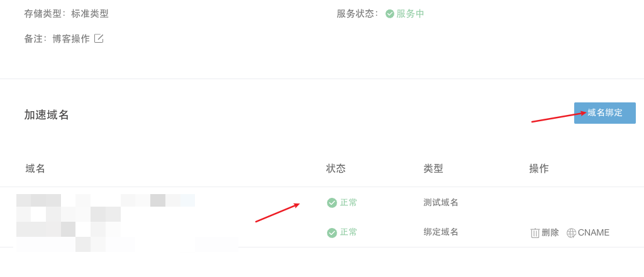Select the 状态 column header
This screenshot has width=644, height=277.
pyautogui.click(x=336, y=168)
